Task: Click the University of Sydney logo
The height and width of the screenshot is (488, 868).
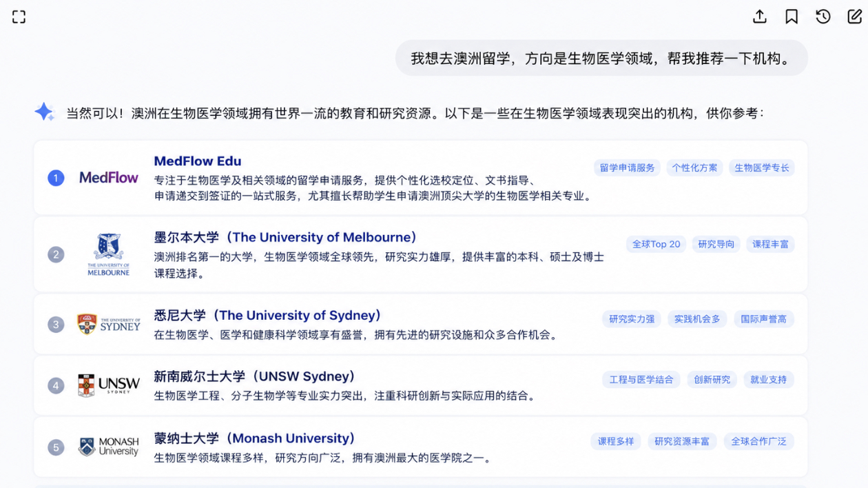Action: pos(109,324)
